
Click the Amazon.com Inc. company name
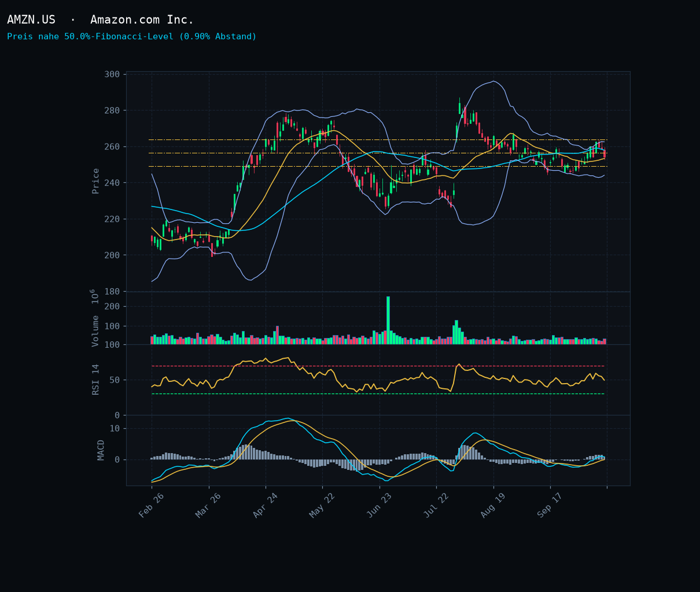click(x=142, y=20)
